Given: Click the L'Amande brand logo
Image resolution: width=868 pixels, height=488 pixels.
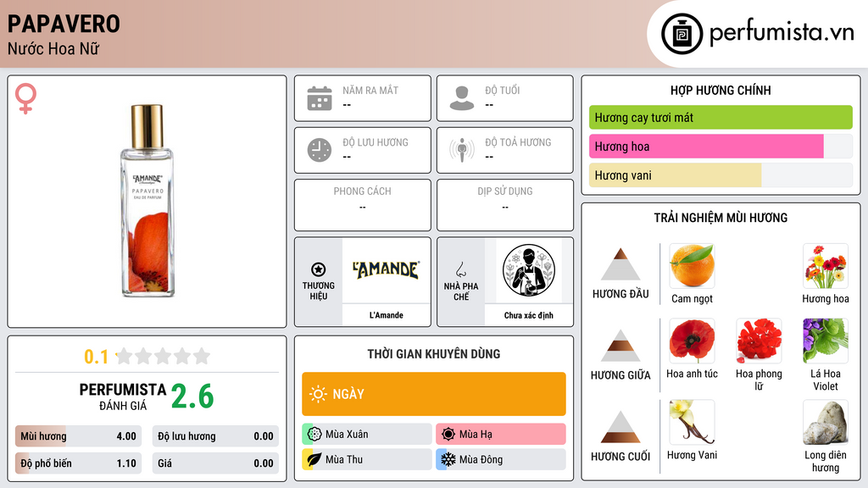Looking at the screenshot, I should pos(387,270).
